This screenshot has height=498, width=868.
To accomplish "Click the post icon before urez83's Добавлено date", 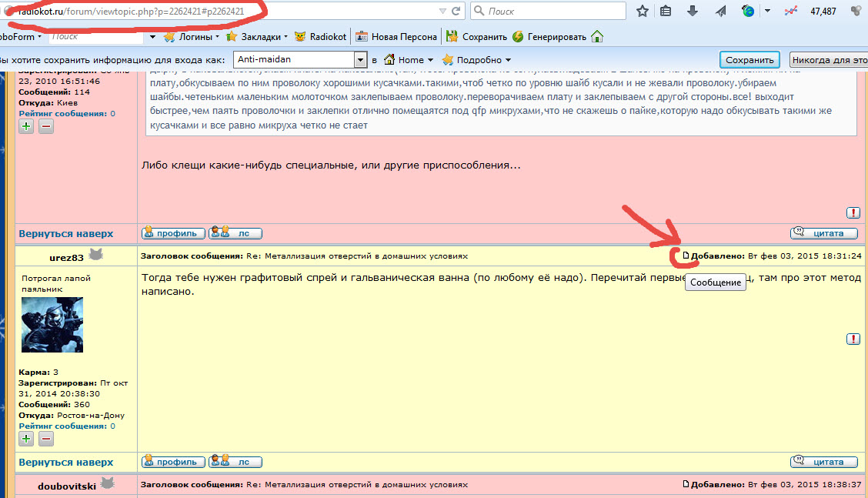I will coord(686,256).
